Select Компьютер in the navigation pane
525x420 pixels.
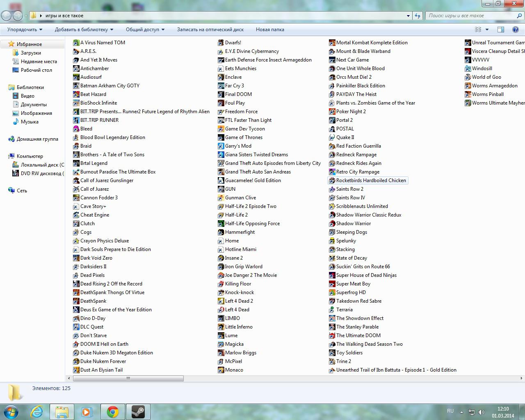click(x=30, y=156)
